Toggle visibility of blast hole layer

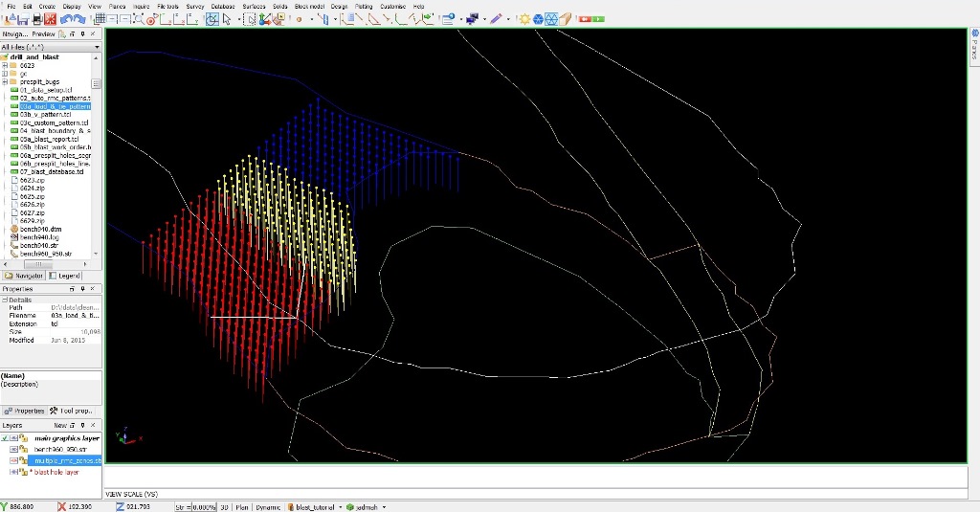coord(13,472)
